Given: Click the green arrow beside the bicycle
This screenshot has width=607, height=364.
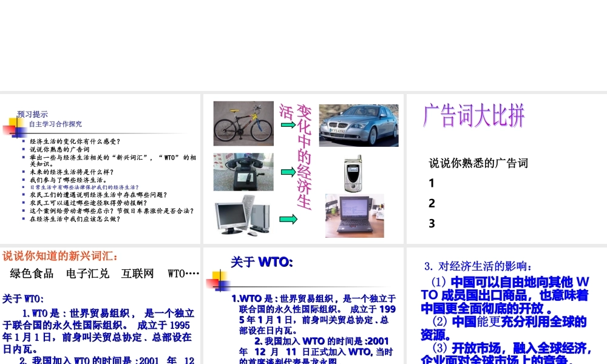Looking at the screenshot, I should (288, 125).
